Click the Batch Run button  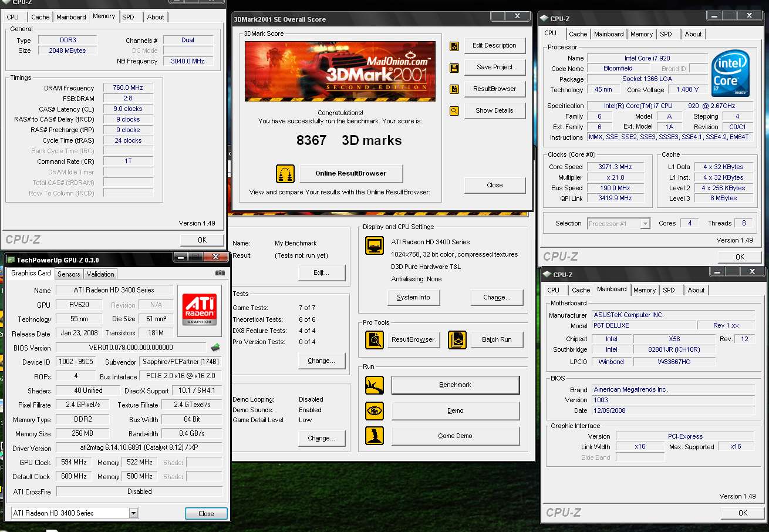pyautogui.click(x=497, y=340)
